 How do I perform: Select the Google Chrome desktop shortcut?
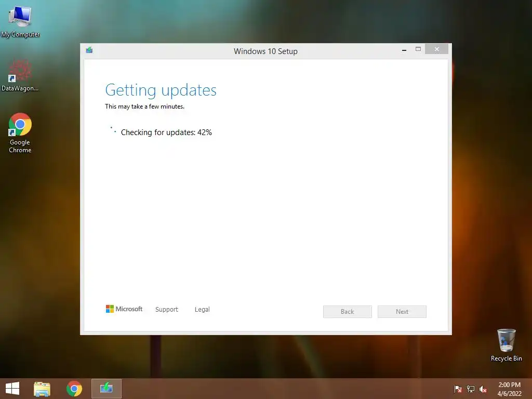point(20,133)
